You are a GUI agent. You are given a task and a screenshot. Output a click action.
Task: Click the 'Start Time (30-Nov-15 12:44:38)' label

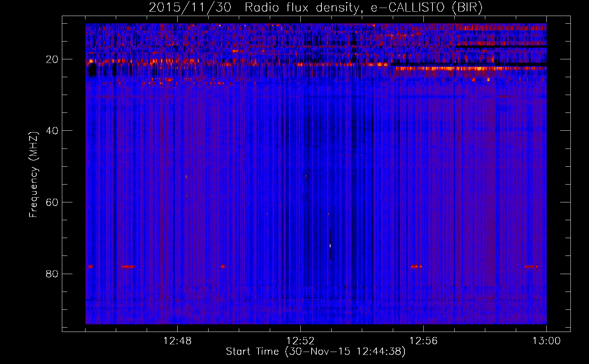click(316, 352)
